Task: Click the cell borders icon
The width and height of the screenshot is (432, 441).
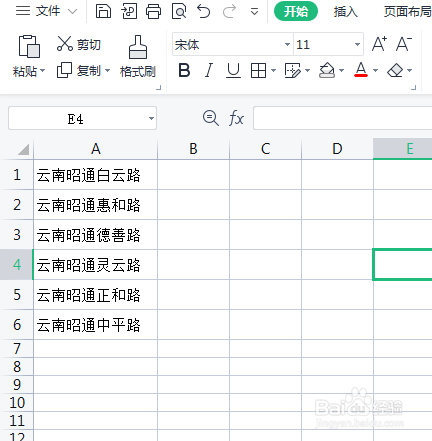Action: 258,70
